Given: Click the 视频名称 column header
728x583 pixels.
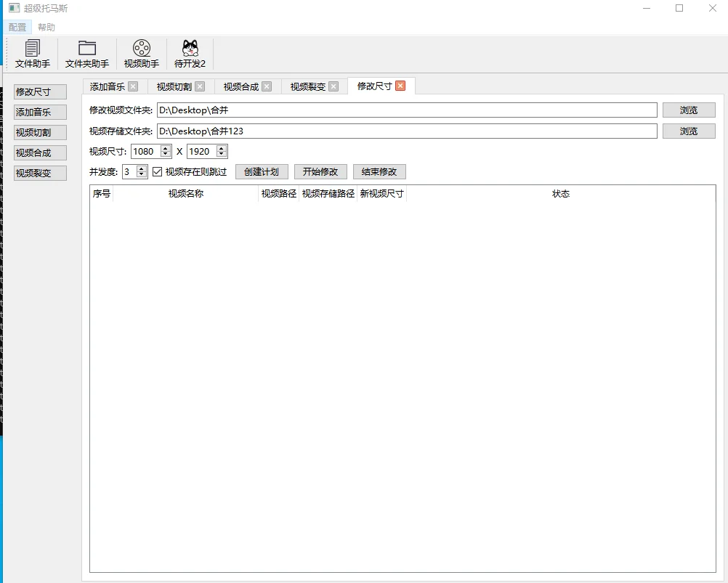Looking at the screenshot, I should (186, 194).
